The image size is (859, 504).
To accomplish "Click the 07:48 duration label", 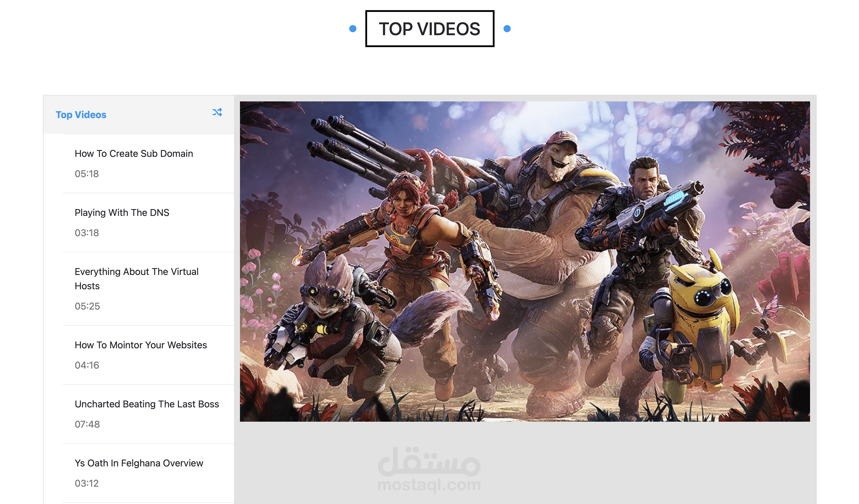I will (87, 424).
